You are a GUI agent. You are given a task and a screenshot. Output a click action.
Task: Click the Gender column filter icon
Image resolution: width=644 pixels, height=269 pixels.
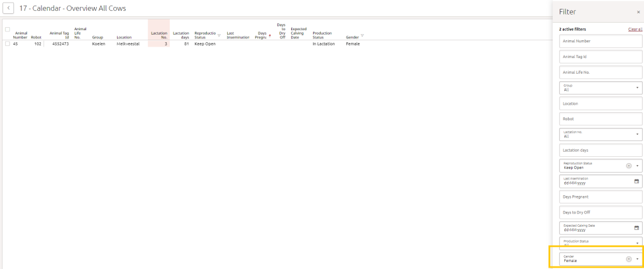pyautogui.click(x=362, y=35)
